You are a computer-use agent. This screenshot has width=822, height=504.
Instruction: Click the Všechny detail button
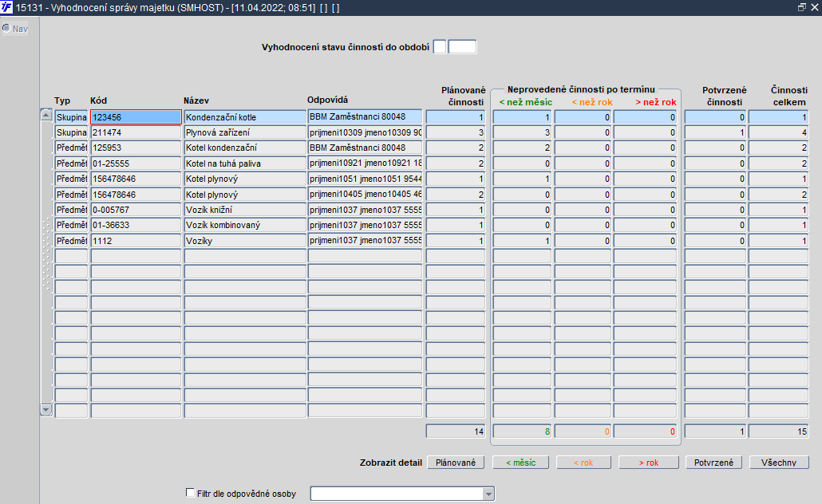click(x=779, y=462)
